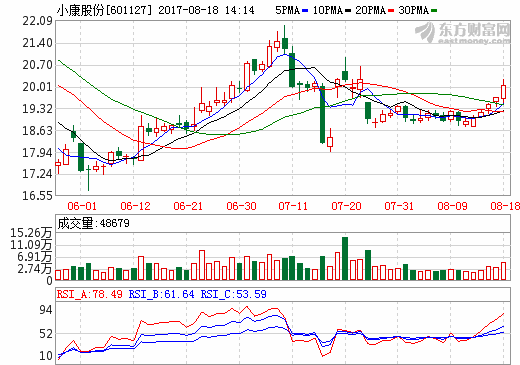Click the 07-11 date label
The image size is (520, 365).
(293, 206)
